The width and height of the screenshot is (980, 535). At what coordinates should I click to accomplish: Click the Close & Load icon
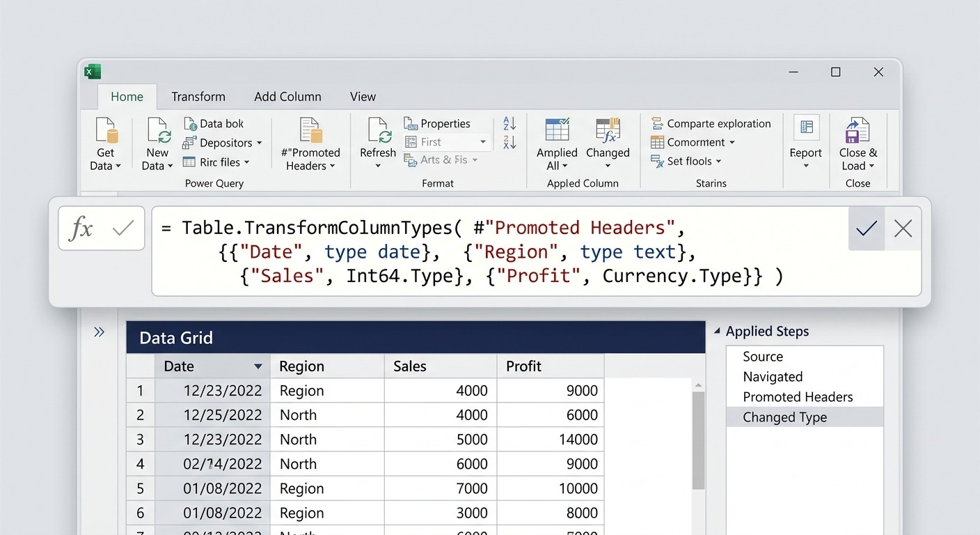[x=857, y=130]
